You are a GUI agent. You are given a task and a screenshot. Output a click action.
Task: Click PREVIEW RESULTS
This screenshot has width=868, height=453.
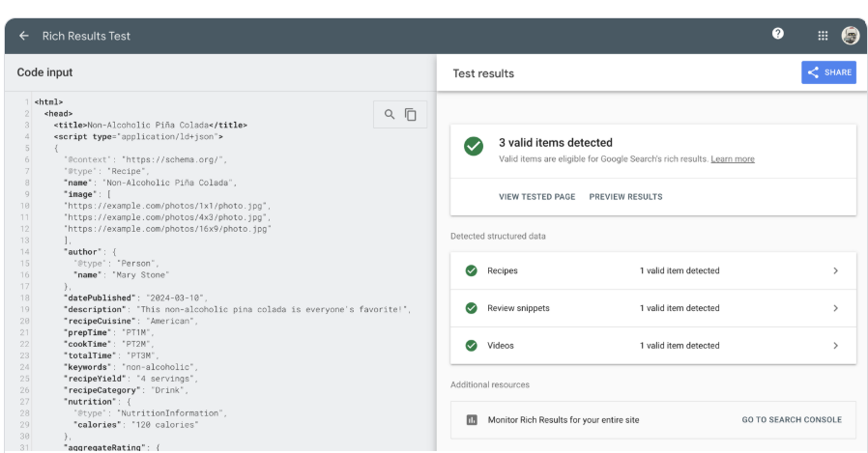click(625, 197)
